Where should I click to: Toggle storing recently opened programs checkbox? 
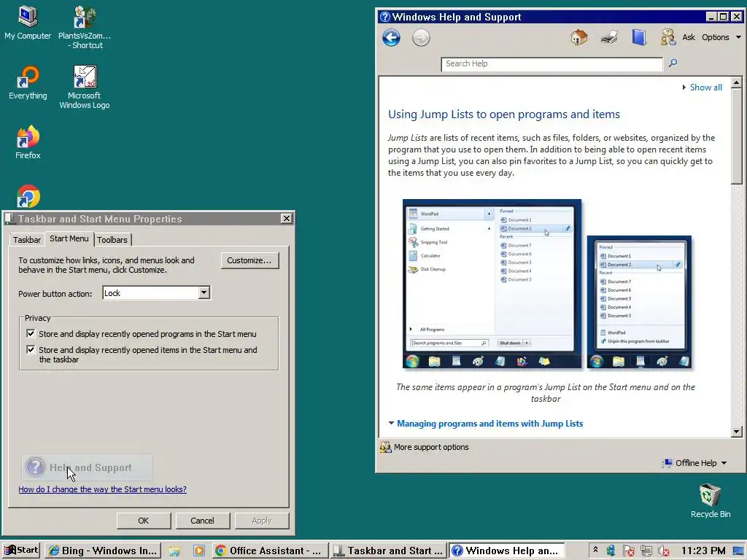coord(31,333)
